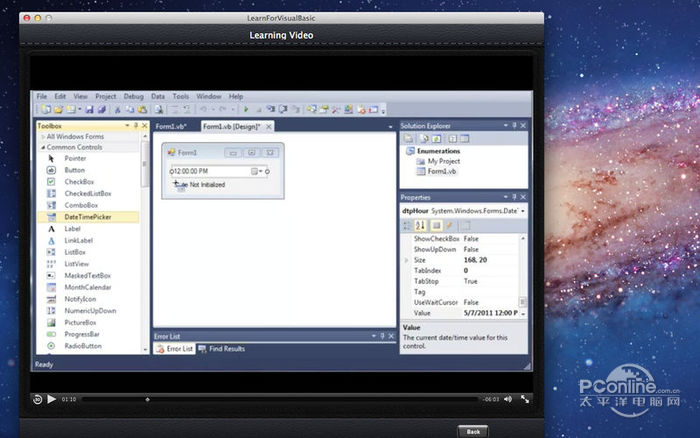The height and width of the screenshot is (438, 700).
Task: Select the CheckBox control in Toolbox
Action: click(79, 182)
